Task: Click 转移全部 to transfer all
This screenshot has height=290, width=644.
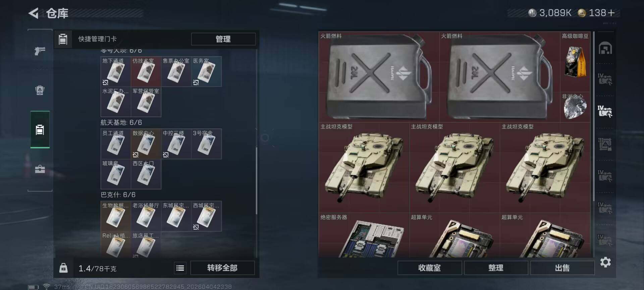Action: tap(222, 268)
